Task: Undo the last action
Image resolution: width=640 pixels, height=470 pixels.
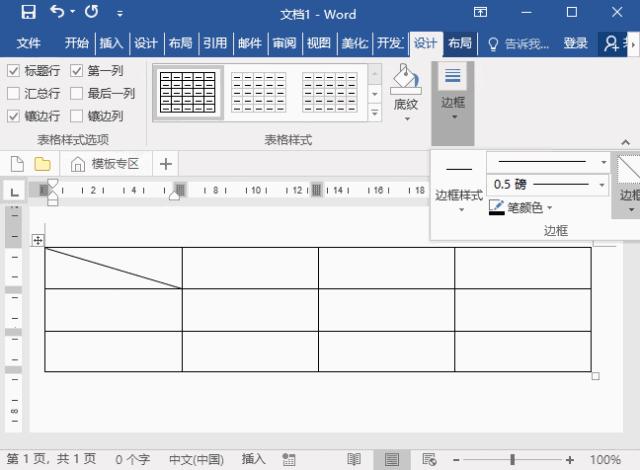Action: [57, 12]
